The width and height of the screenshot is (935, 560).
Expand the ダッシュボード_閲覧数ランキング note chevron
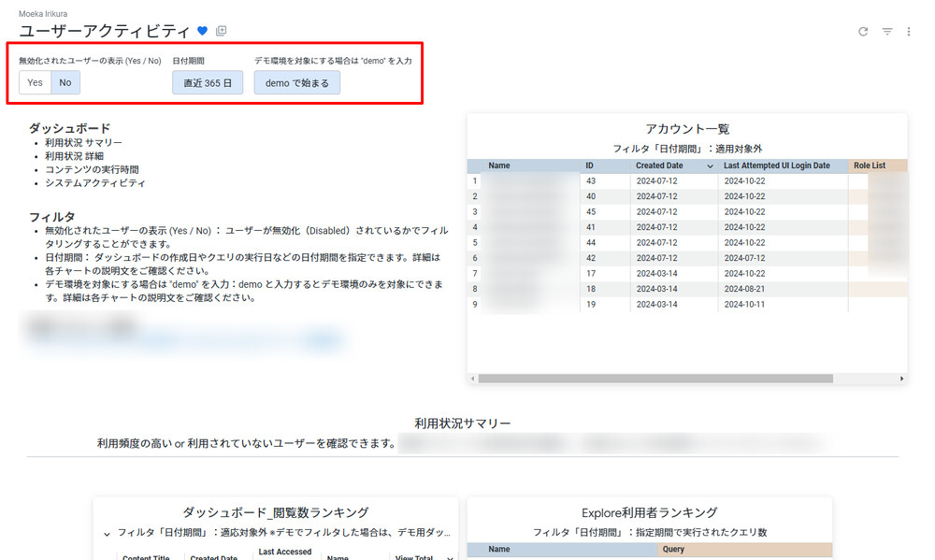point(107,533)
